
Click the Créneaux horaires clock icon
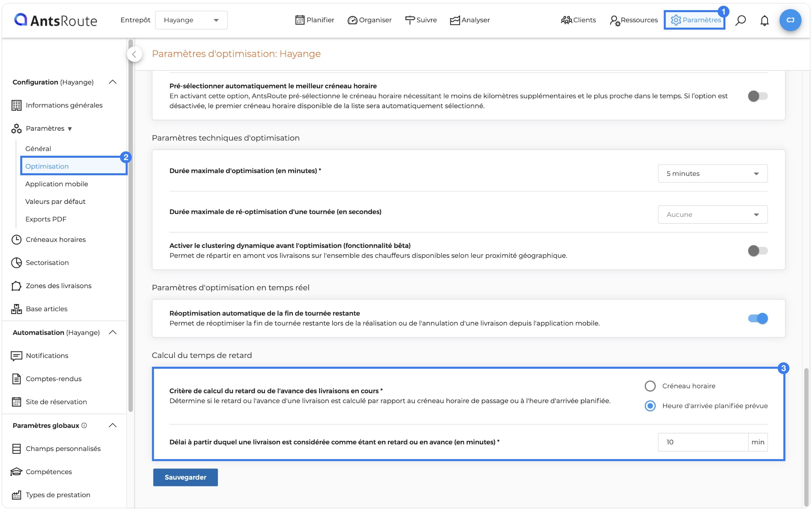click(16, 239)
